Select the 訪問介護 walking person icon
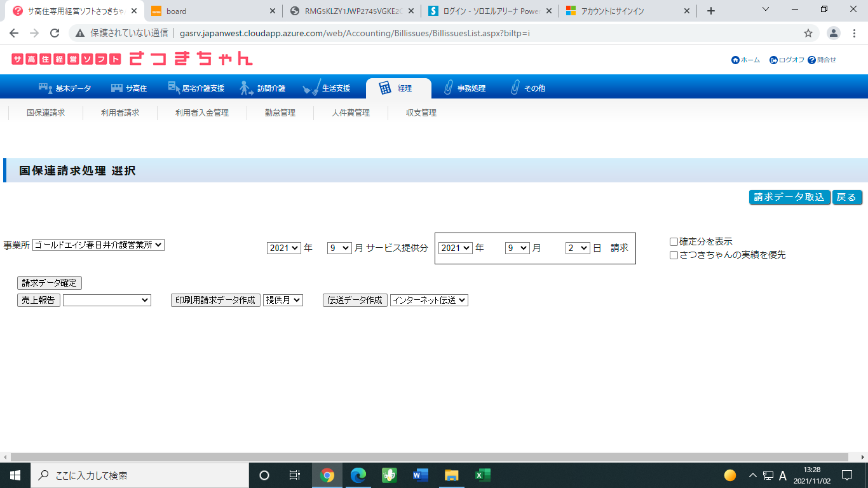Viewport: 868px width, 488px height. [x=246, y=88]
